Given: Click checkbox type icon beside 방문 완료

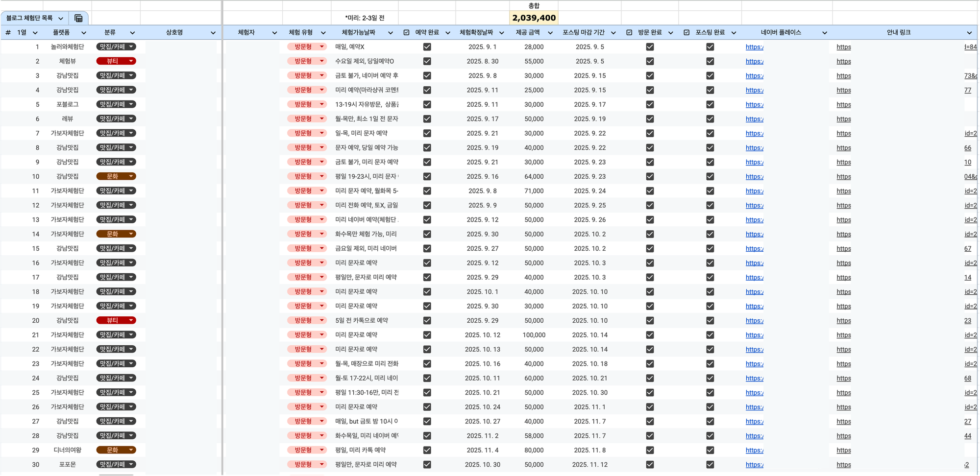Looking at the screenshot, I should click(629, 32).
